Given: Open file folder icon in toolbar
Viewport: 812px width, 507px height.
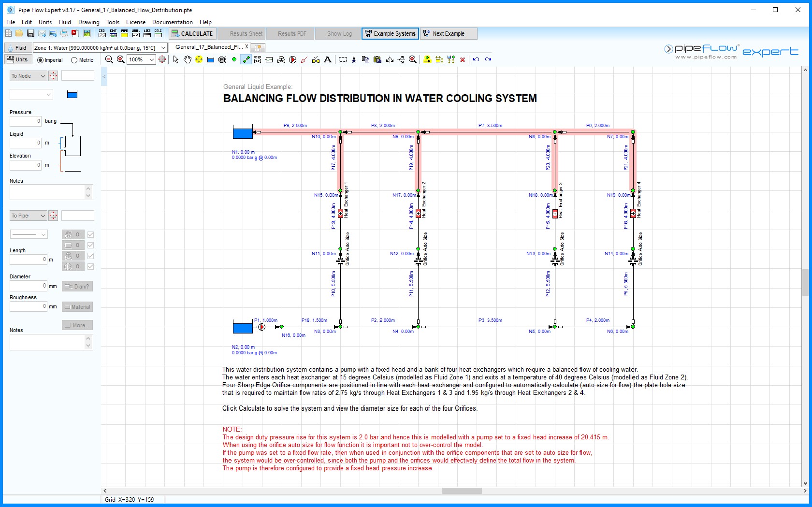Looking at the screenshot, I should [19, 33].
